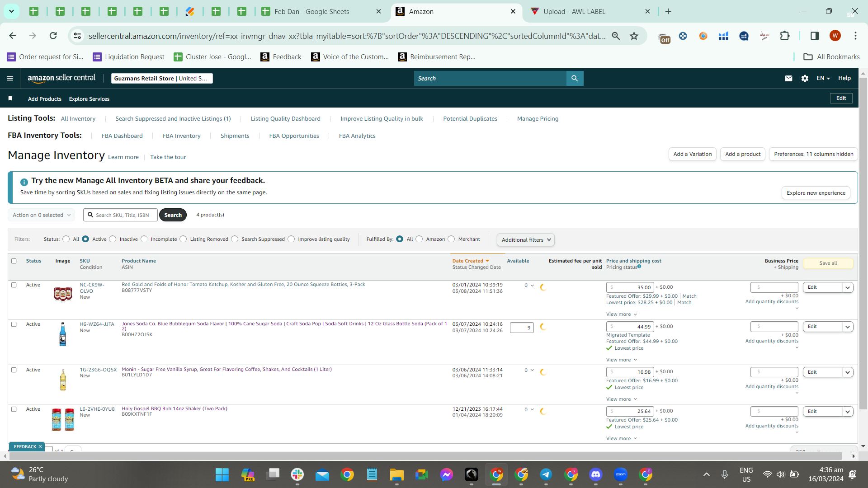This screenshot has height=488, width=868.
Task: Open the FBA Dashboard tool
Action: pyautogui.click(x=122, y=136)
